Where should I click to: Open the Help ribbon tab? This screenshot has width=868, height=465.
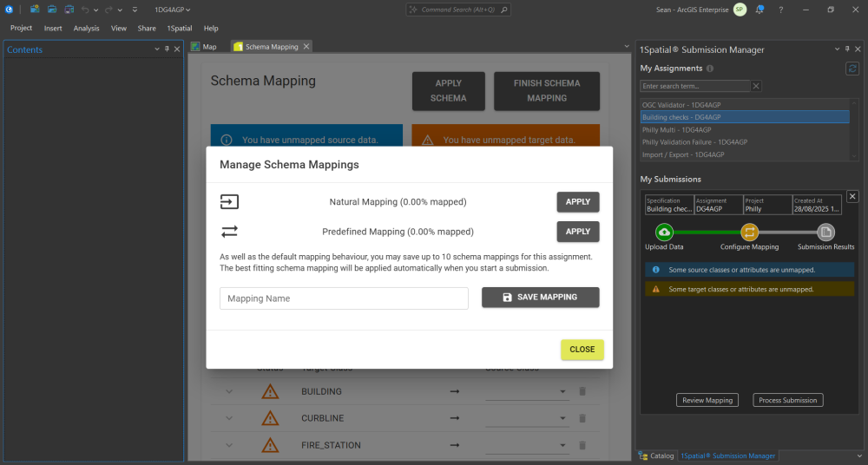pos(211,29)
